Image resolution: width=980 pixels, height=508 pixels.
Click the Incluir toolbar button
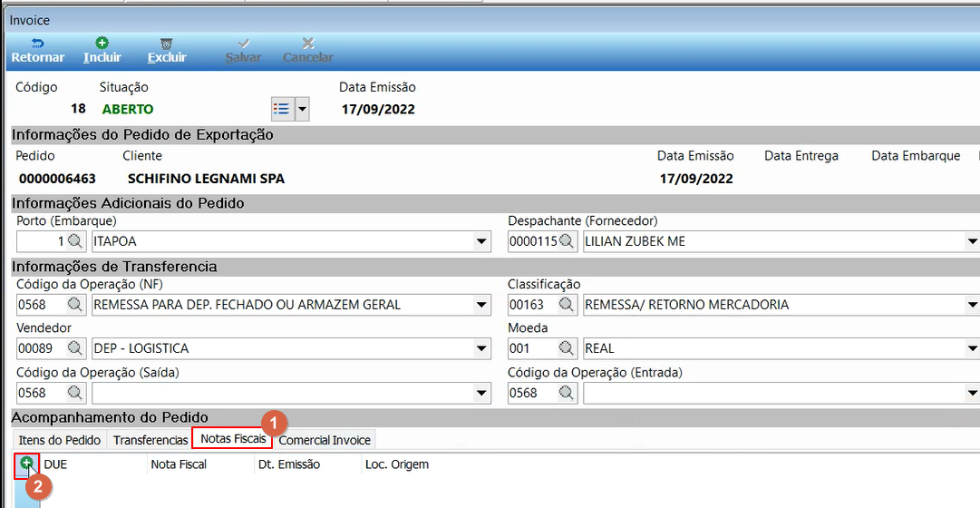coord(102,51)
